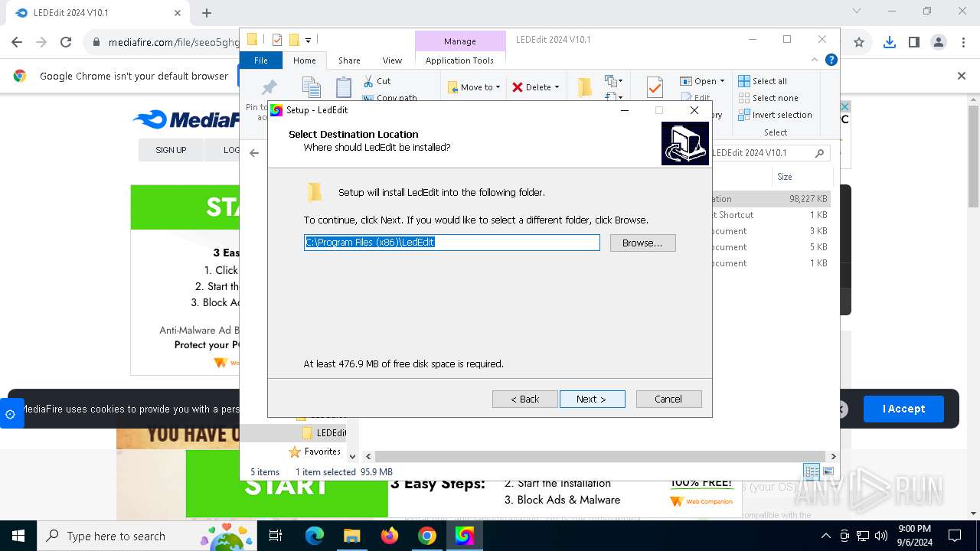Reload the Chrome page
This screenshot has width=980, height=551.
[x=66, y=43]
